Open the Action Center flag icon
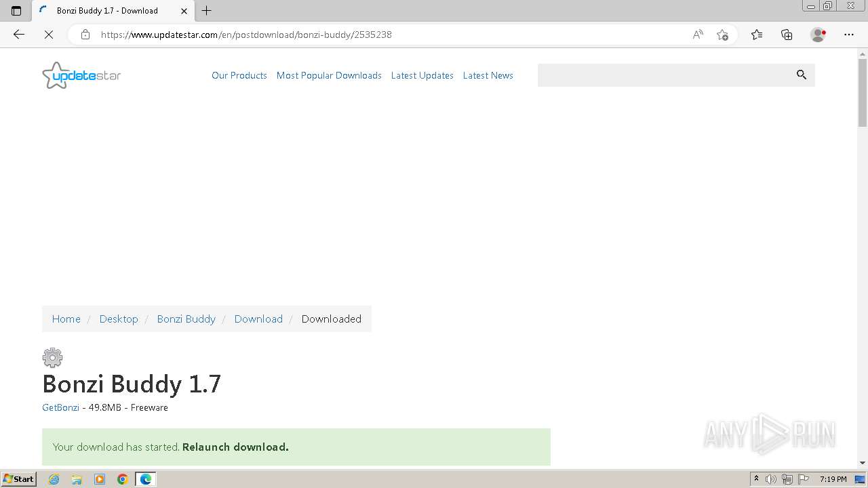 tap(804, 479)
